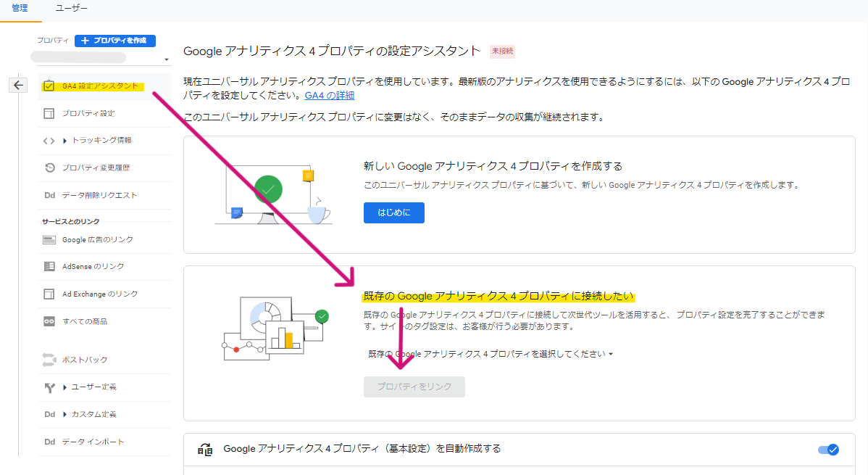Click the AdSense のリンク icon
The width and height of the screenshot is (868, 475).
pos(49,267)
